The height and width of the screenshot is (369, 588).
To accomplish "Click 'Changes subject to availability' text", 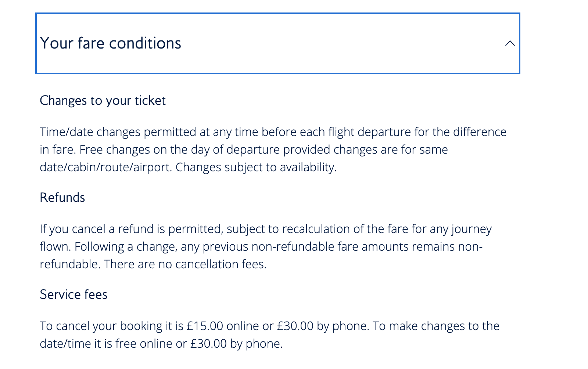I will point(256,167).
